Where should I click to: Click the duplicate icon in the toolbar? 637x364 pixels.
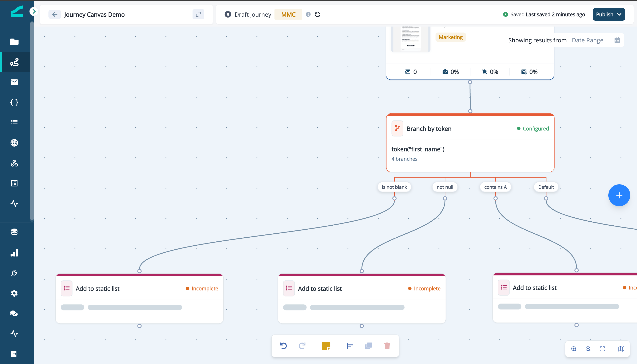tap(368, 346)
